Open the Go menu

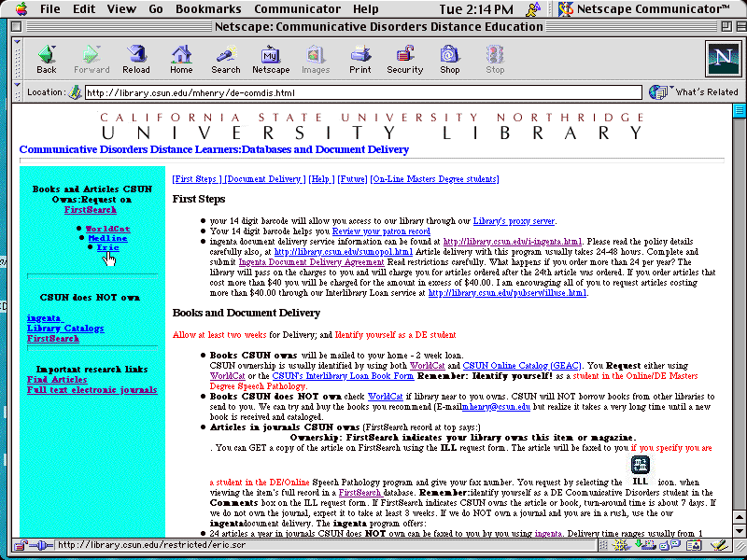155,8
